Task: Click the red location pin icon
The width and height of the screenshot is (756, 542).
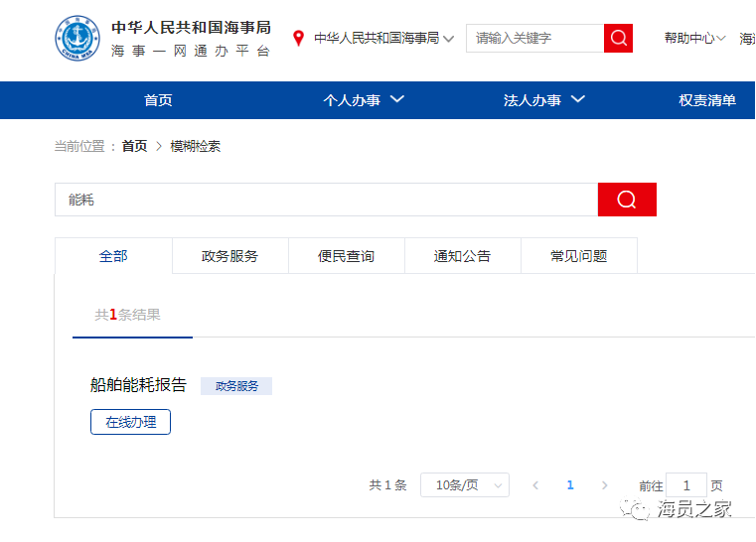Action: [298, 38]
